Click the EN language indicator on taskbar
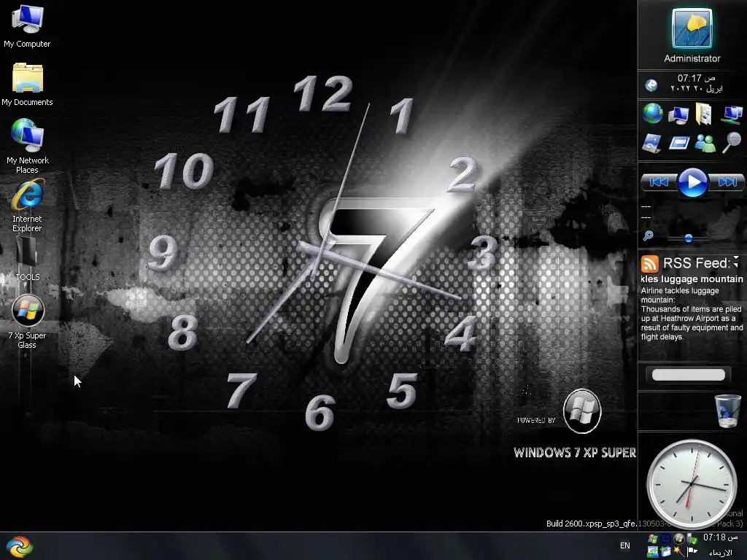747x560 pixels. pyautogui.click(x=624, y=545)
